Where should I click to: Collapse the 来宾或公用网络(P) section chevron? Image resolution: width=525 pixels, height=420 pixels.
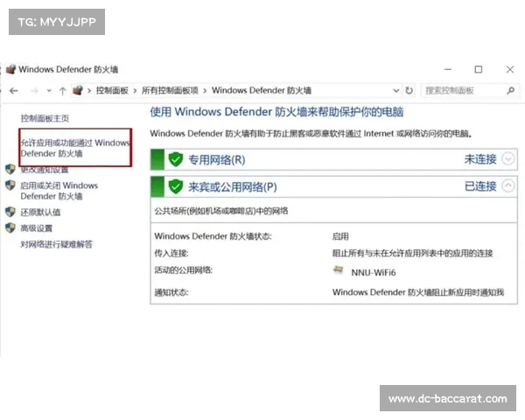click(507, 185)
